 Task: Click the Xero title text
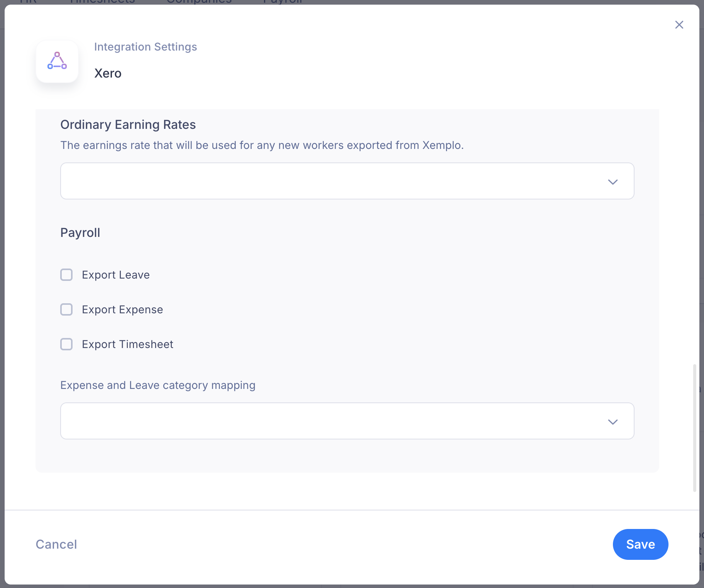(x=108, y=73)
